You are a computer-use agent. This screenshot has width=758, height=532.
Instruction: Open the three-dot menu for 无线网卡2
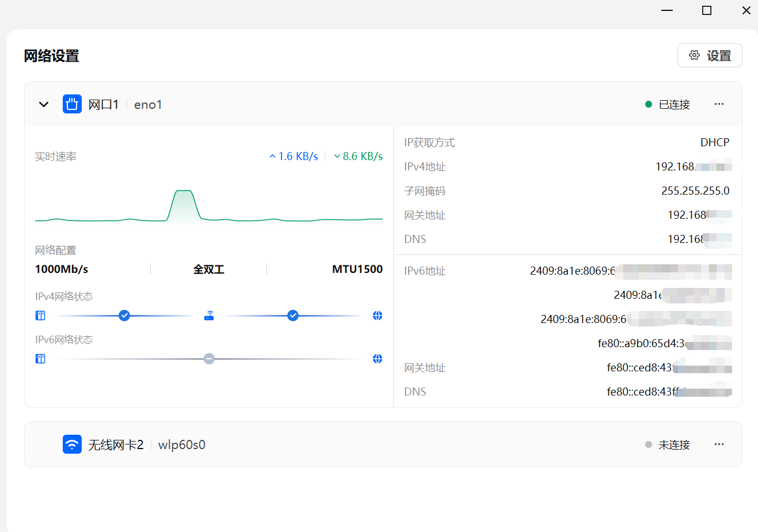[x=719, y=444]
